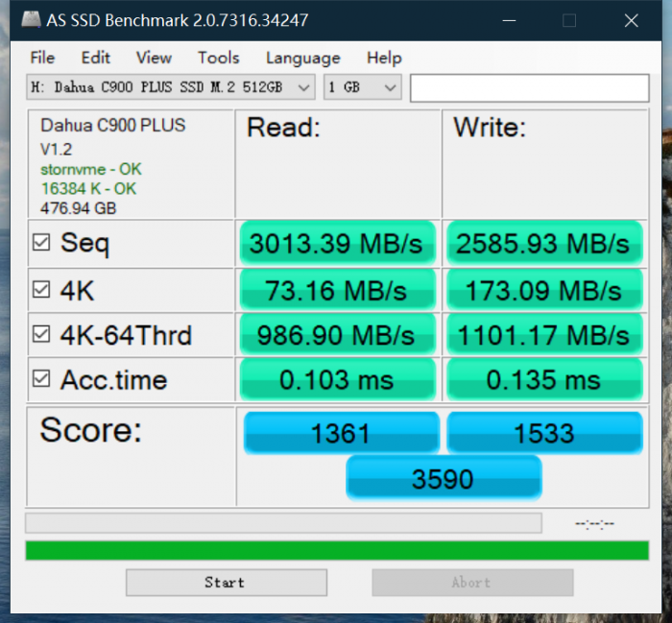
Task: Click the total score 3590 box
Action: click(x=443, y=478)
